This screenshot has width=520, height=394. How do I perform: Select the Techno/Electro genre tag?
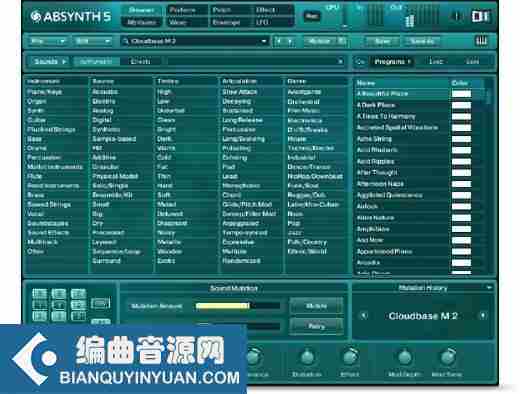[x=311, y=148]
